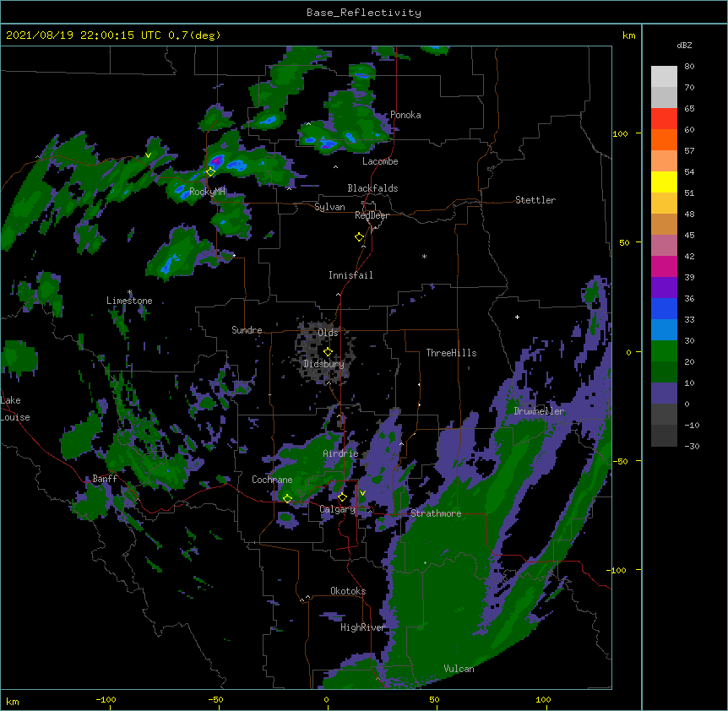Click the Banff label
The height and width of the screenshot is (711, 728).
click(105, 479)
